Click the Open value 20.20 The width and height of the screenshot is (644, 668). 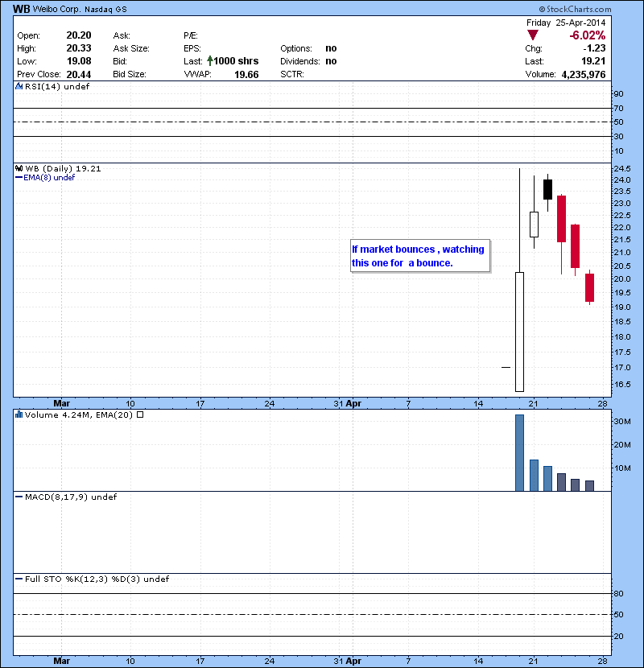point(79,35)
